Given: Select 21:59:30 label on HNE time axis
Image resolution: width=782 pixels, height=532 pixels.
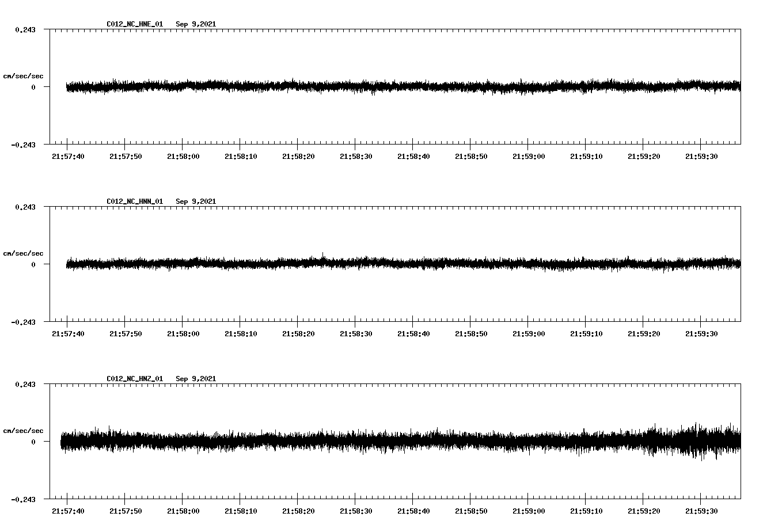Looking at the screenshot, I should [x=701, y=156].
